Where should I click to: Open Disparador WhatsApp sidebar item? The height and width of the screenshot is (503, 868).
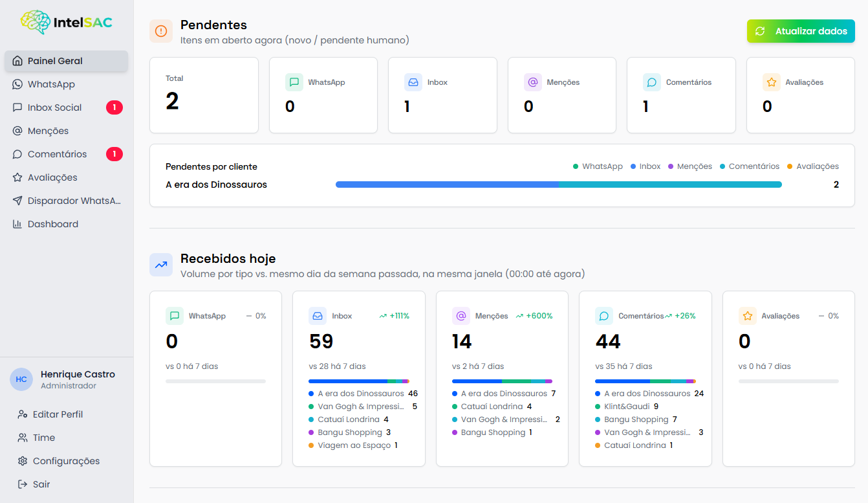click(x=67, y=201)
